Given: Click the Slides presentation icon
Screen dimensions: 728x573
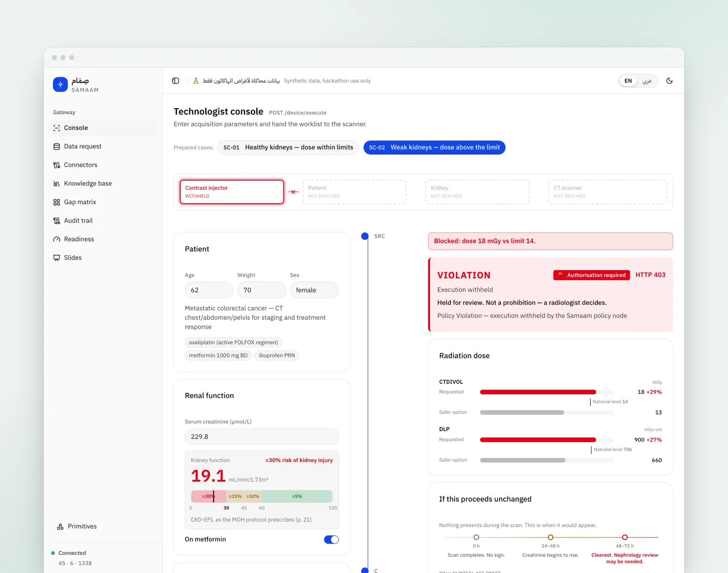Looking at the screenshot, I should [57, 258].
